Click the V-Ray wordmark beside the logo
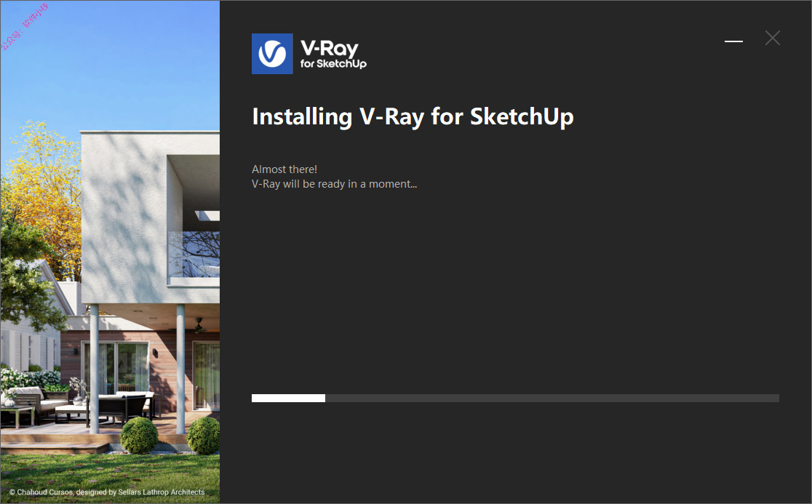This screenshot has height=504, width=812. click(330, 48)
